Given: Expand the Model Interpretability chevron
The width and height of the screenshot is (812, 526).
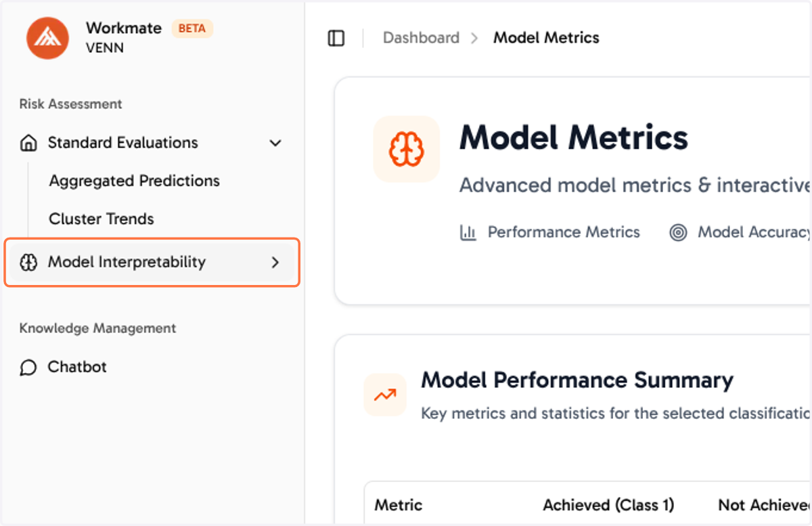Looking at the screenshot, I should pyautogui.click(x=275, y=263).
